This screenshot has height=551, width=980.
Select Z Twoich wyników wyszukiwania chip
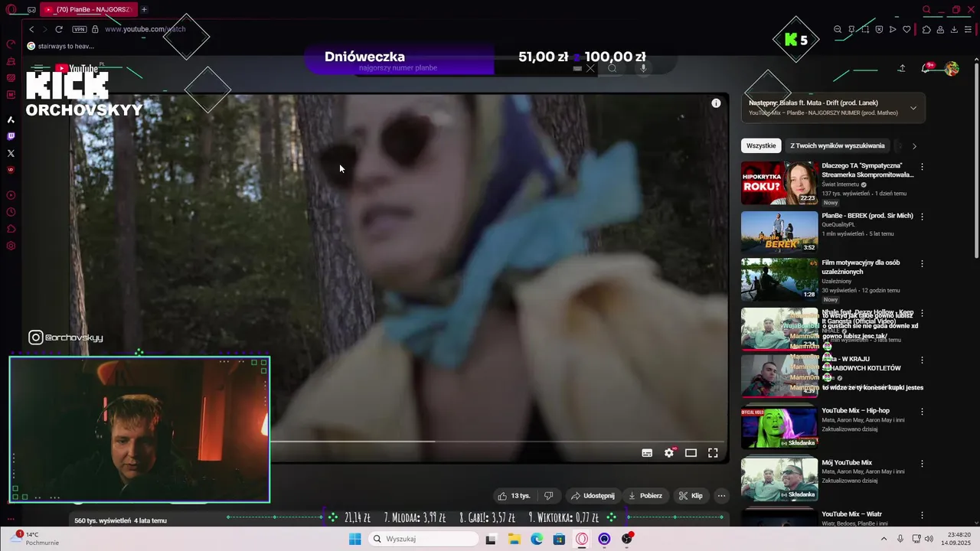(838, 145)
